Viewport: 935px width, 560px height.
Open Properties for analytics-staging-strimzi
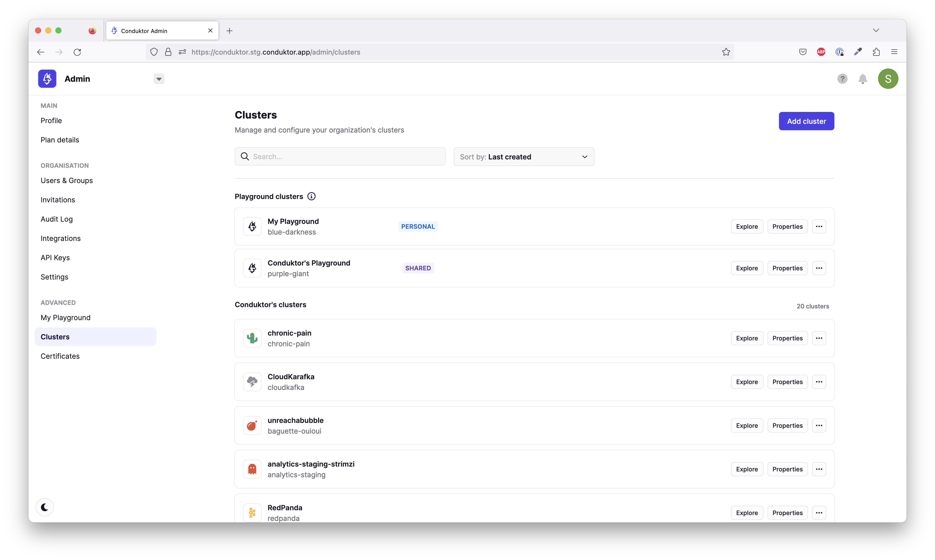tap(787, 469)
